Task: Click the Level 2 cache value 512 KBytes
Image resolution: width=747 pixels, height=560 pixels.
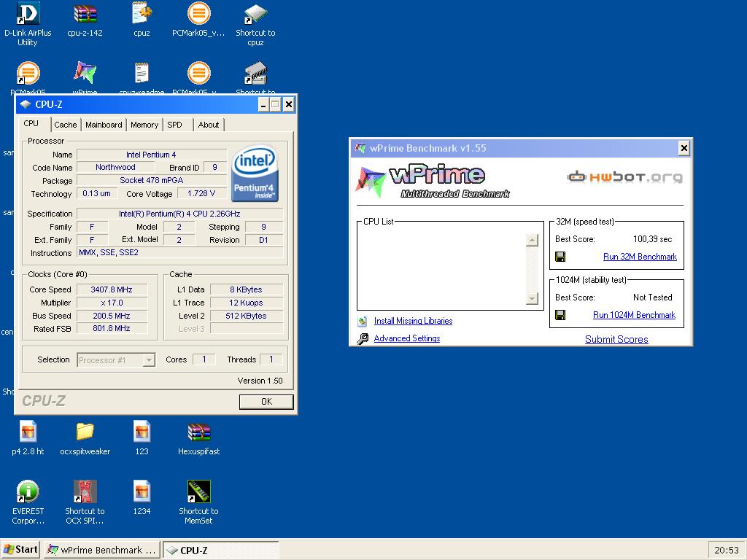Action: pos(247,316)
